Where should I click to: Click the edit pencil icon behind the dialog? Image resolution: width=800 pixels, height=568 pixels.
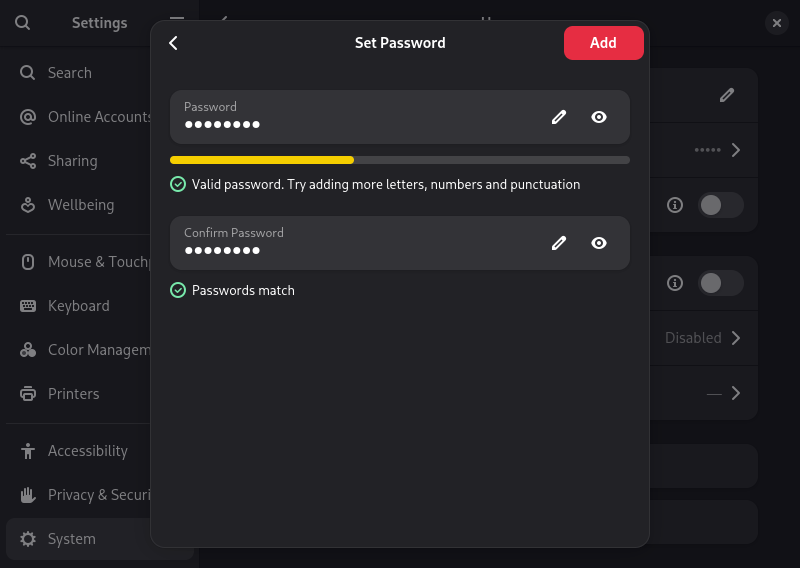point(727,95)
